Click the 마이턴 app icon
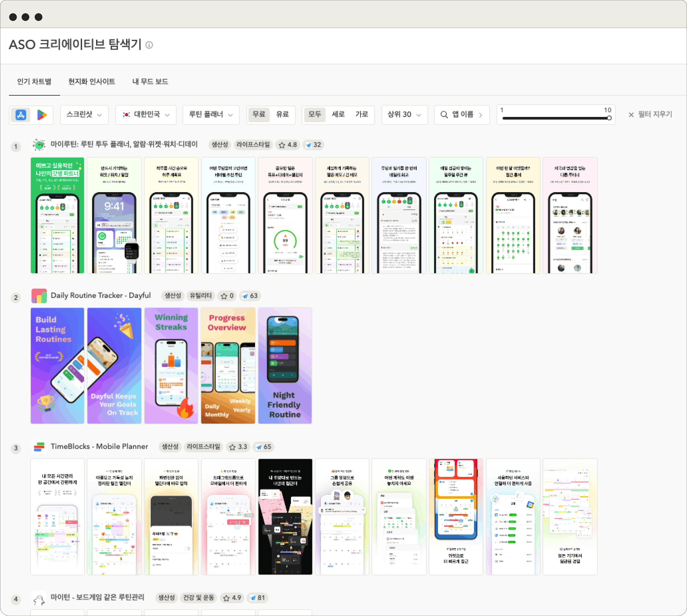687x616 pixels. coord(39,599)
